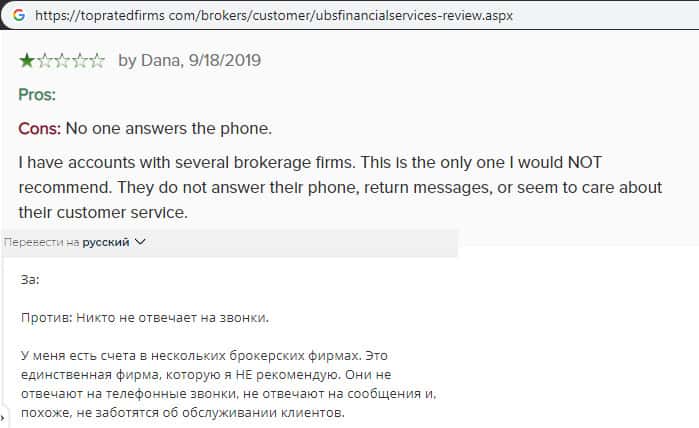Click the green 'Pros:' label
Screen dimensions: 699x428
[37, 95]
